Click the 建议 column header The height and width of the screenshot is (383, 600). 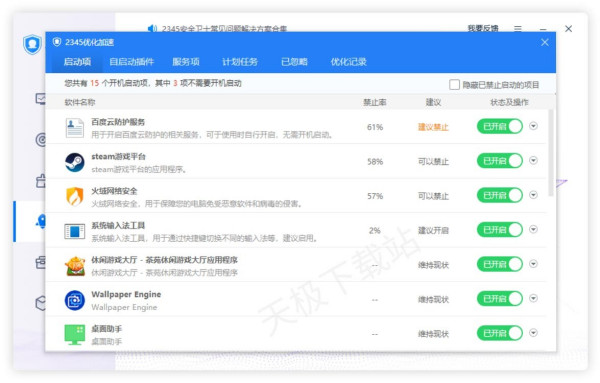[x=434, y=102]
